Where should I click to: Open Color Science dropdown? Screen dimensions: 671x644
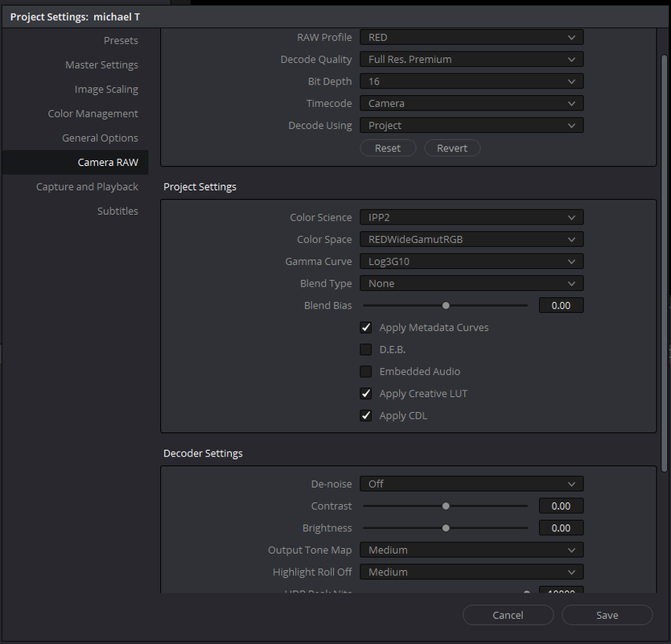(471, 217)
